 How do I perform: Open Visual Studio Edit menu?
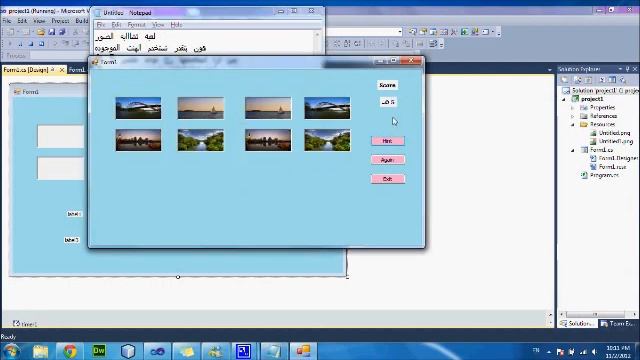22,20
